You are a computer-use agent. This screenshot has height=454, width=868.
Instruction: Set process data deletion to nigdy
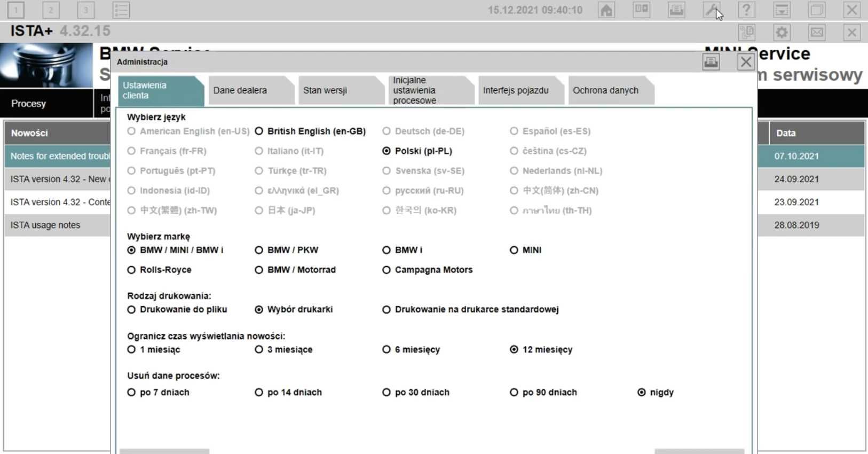[x=656, y=393]
